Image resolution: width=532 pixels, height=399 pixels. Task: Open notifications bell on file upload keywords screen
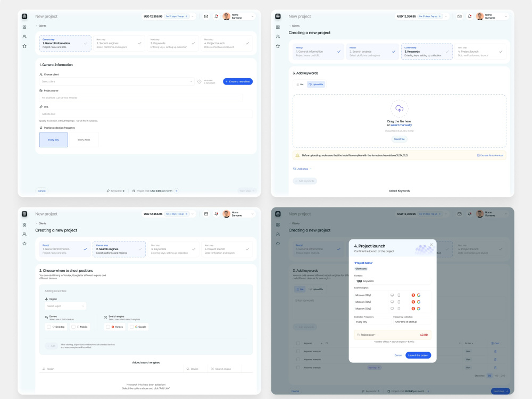point(470,16)
